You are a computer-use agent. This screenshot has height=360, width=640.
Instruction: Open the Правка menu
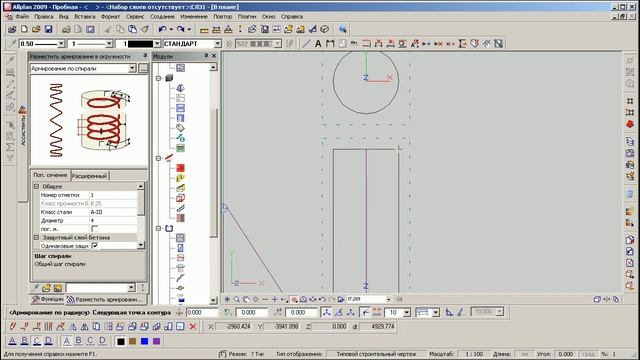pos(44,17)
